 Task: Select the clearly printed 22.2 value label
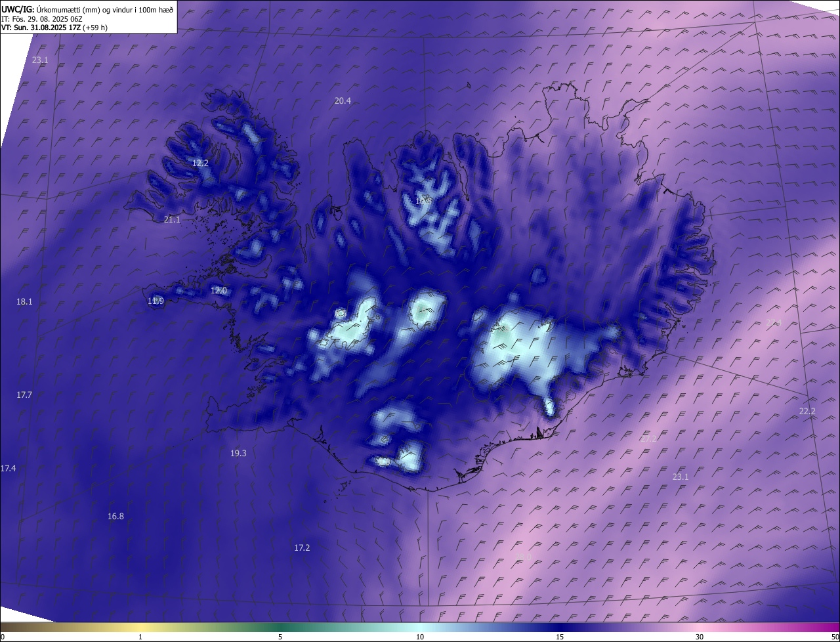pos(807,411)
